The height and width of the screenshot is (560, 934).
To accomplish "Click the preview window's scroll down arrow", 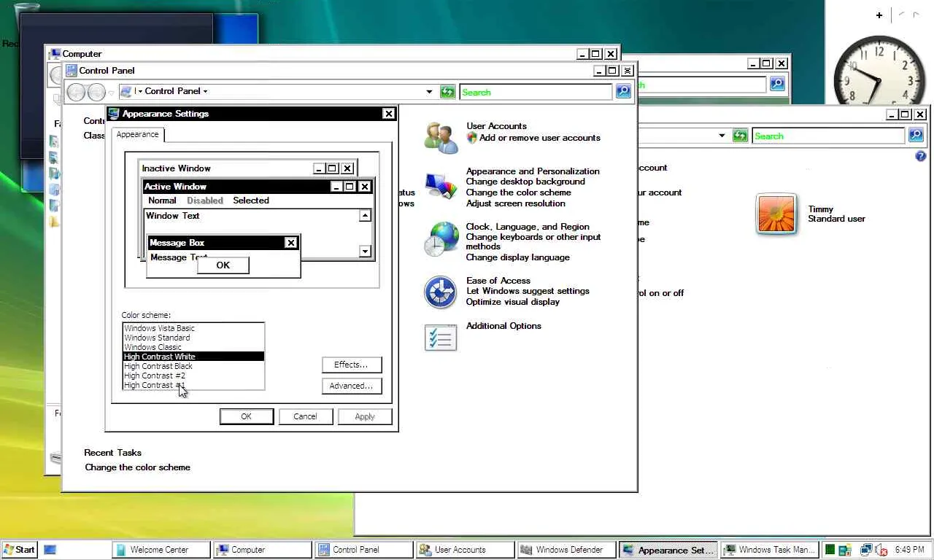I will point(366,251).
